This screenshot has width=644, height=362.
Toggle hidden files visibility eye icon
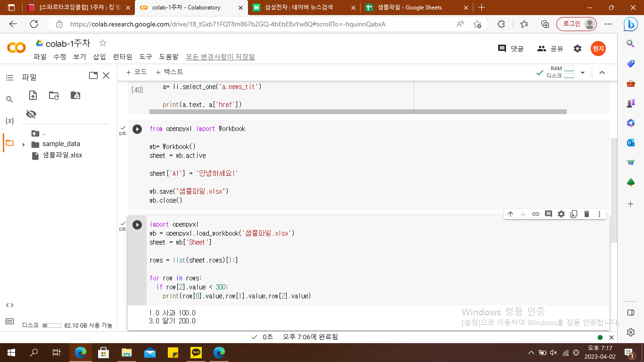[x=31, y=114]
